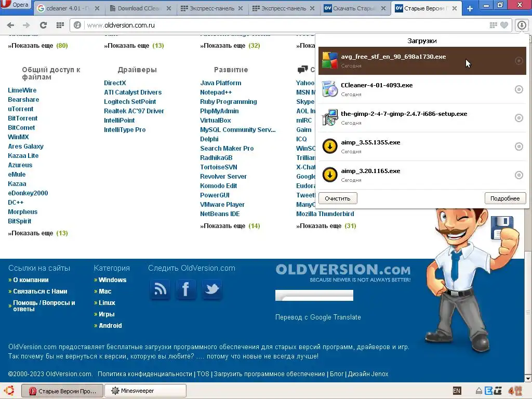Open the Speed Dial grid icon
532x399 pixels.
pos(60,25)
